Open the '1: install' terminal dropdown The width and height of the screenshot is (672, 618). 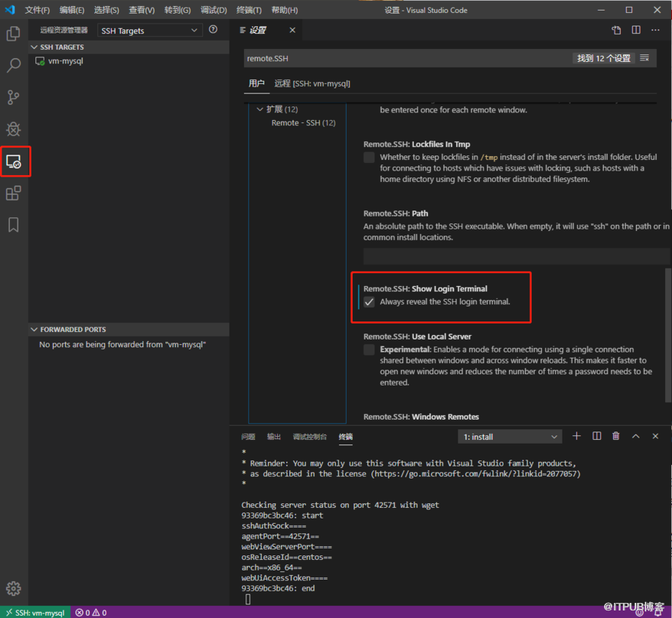(x=510, y=436)
